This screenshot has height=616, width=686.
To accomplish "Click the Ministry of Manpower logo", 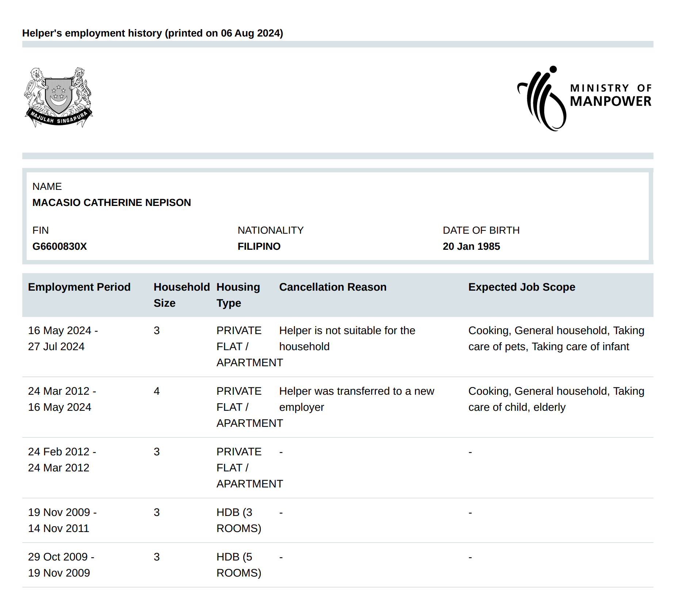I will (584, 99).
